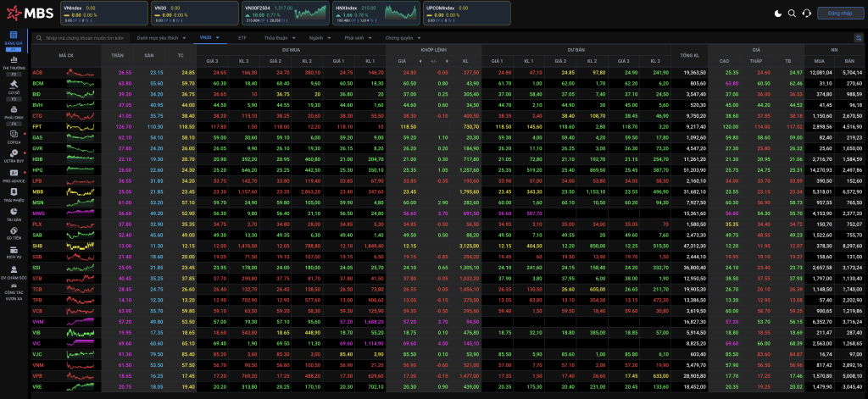Click the stock symbol search field
This screenshot has height=399, width=868.
pos(85,38)
